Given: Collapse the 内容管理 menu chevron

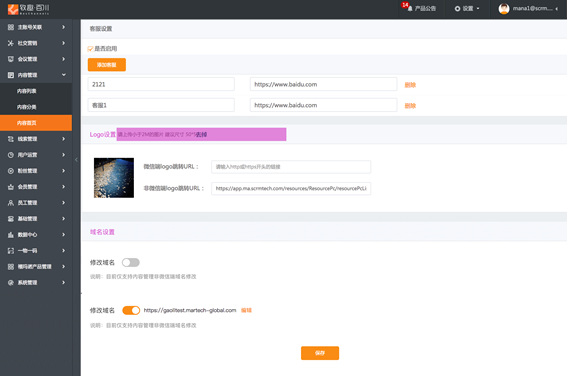Looking at the screenshot, I should point(64,75).
